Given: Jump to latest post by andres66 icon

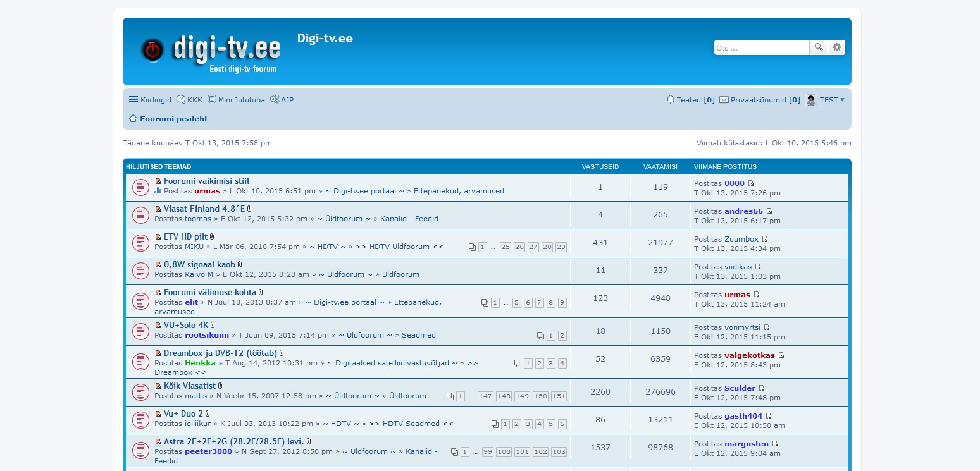Looking at the screenshot, I should pyautogui.click(x=769, y=212).
